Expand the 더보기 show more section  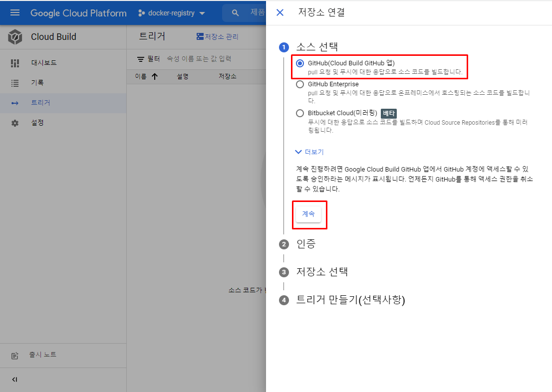coord(309,152)
